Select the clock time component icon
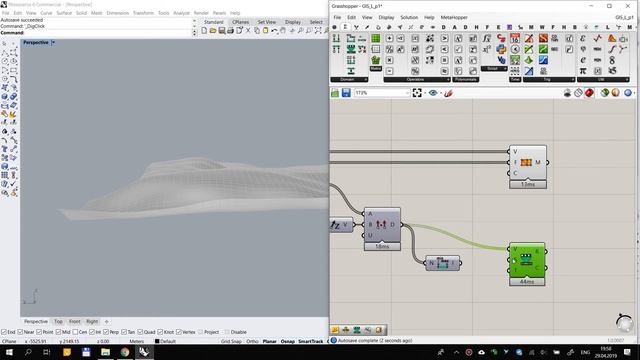 [515, 49]
